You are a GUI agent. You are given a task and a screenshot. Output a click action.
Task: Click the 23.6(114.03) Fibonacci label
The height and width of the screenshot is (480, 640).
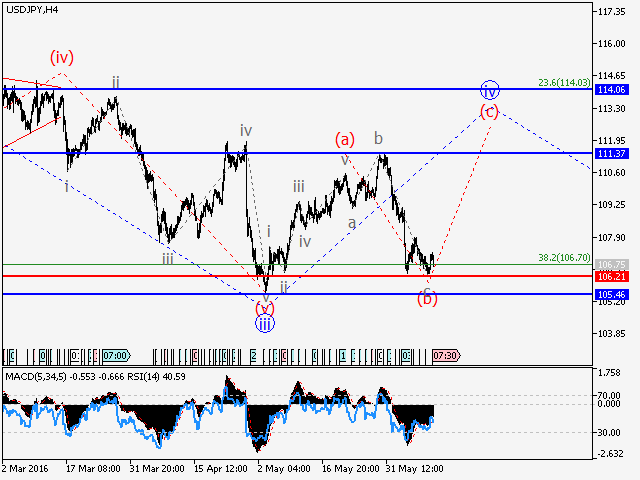coord(564,82)
